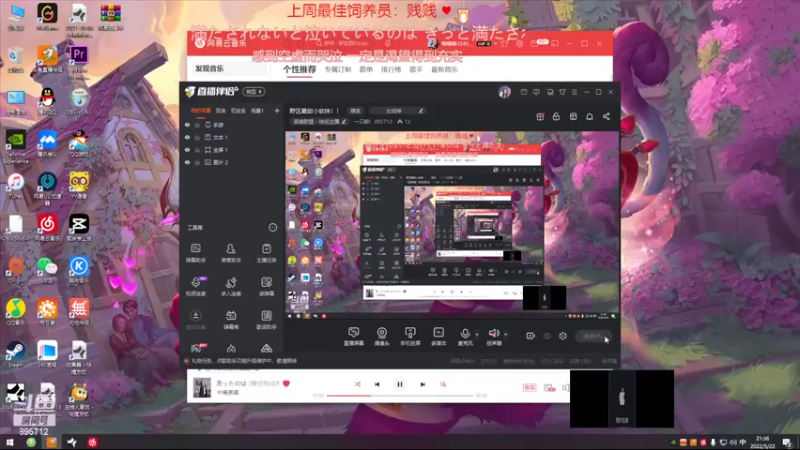800x450 pixels.
Task: Open the gift box icon in streaming header
Action: tap(540, 117)
